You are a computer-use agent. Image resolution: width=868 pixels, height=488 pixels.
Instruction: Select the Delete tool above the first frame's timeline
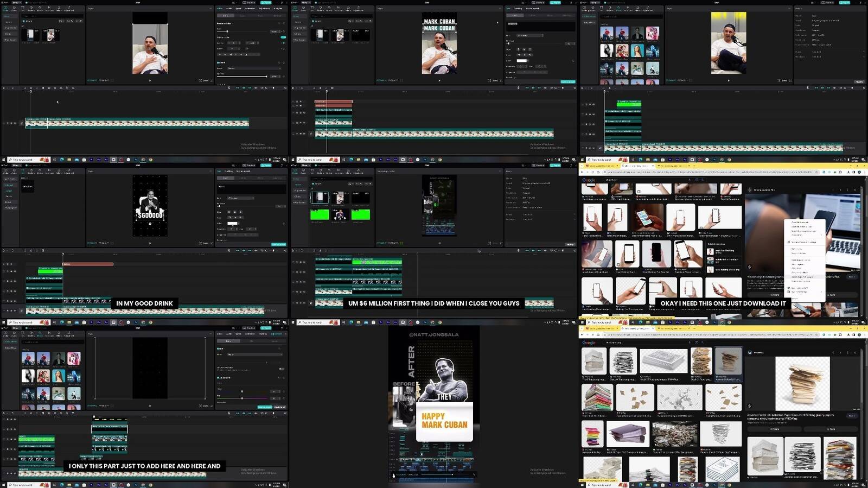(x=43, y=88)
